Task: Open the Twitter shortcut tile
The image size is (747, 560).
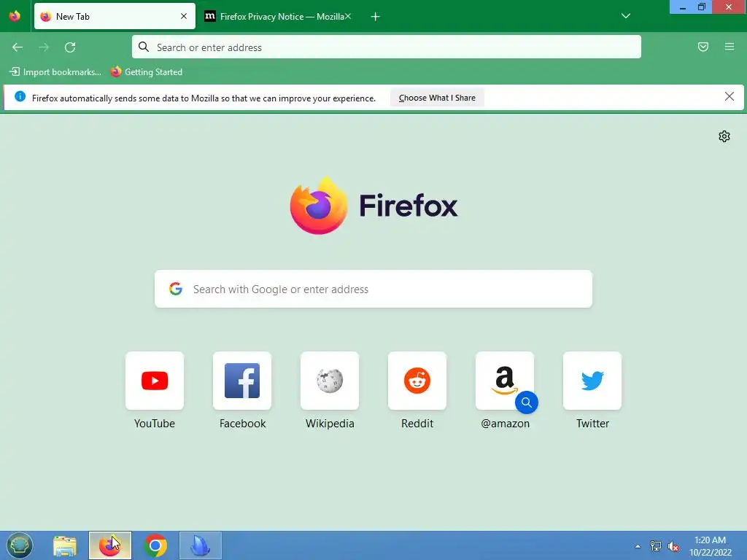Action: pyautogui.click(x=592, y=381)
